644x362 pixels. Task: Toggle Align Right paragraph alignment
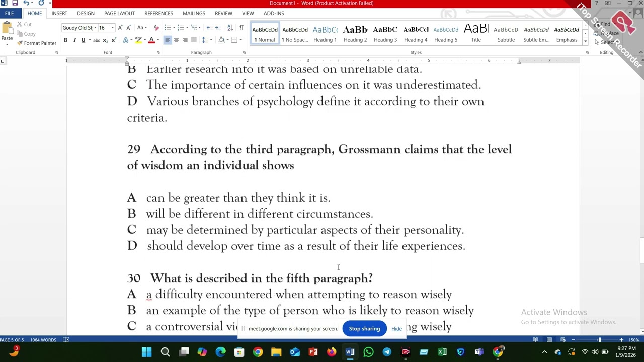(x=185, y=40)
